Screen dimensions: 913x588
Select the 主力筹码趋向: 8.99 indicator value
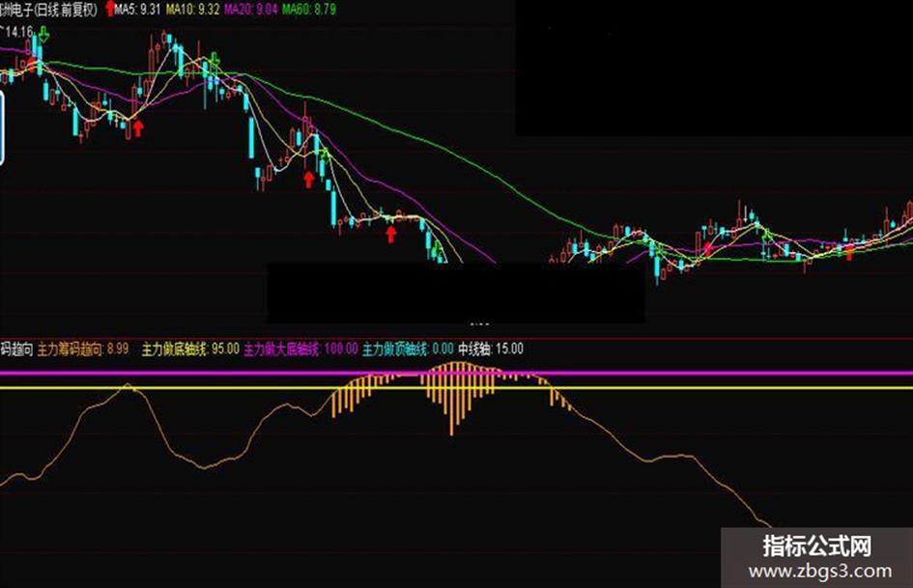pyautogui.click(x=83, y=349)
